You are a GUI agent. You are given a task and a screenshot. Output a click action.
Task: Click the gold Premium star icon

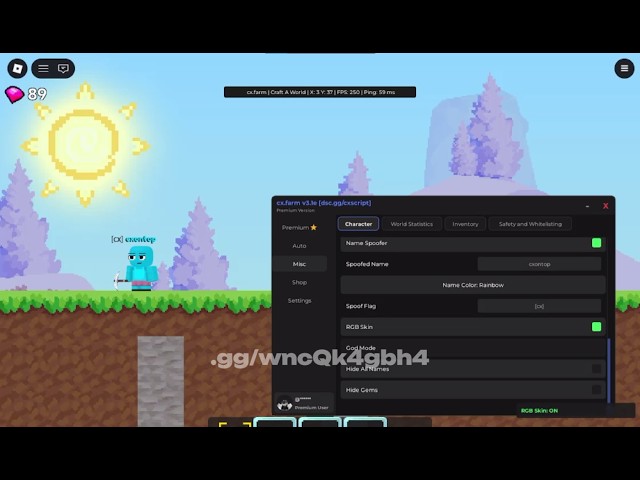pyautogui.click(x=313, y=227)
